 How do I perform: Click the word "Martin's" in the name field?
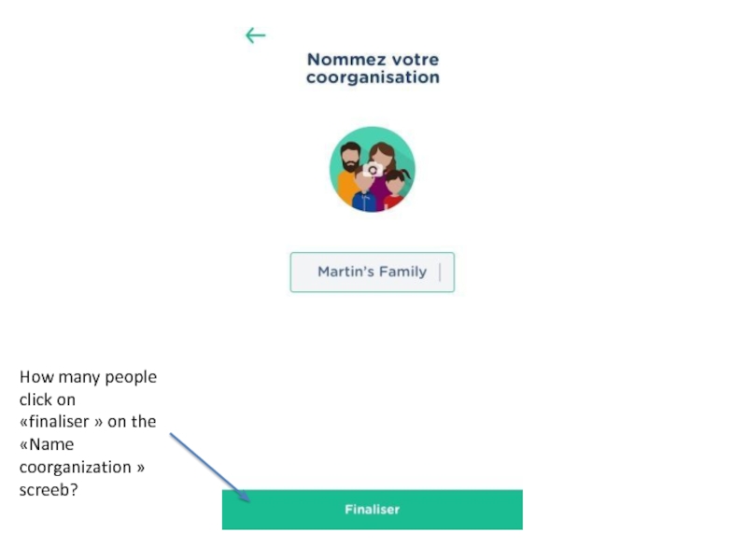point(345,273)
